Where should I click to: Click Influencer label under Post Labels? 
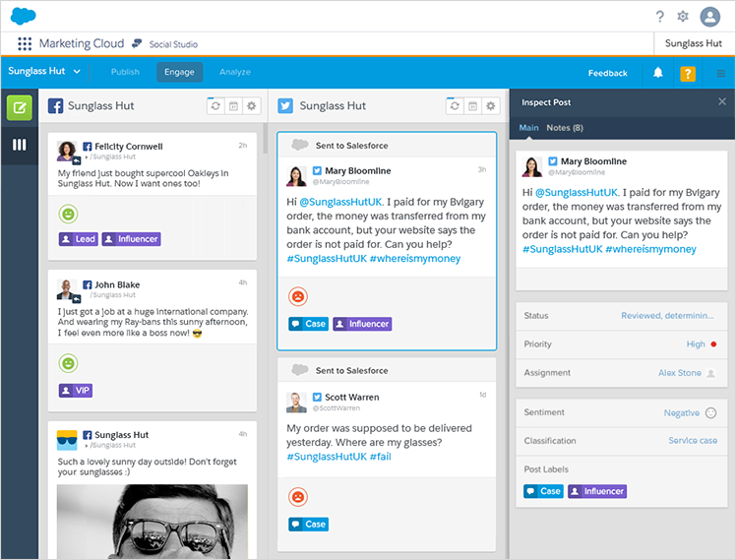tap(597, 491)
